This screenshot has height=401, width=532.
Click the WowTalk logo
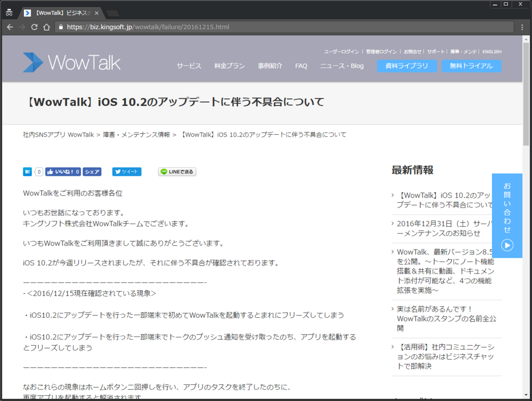[72, 62]
